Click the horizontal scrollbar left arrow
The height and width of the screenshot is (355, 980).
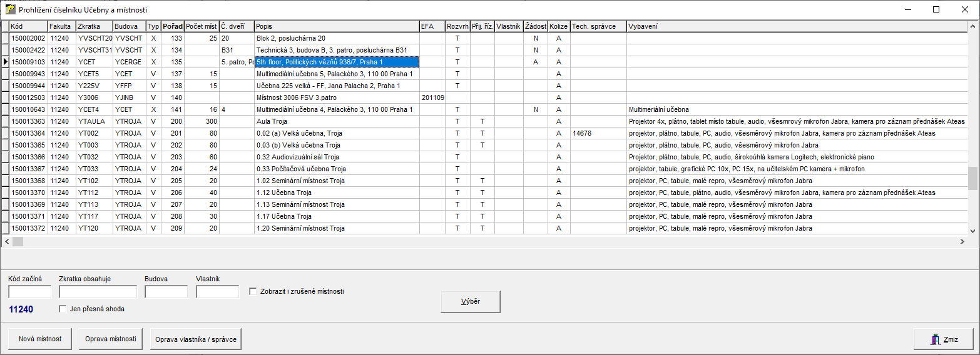pyautogui.click(x=6, y=241)
